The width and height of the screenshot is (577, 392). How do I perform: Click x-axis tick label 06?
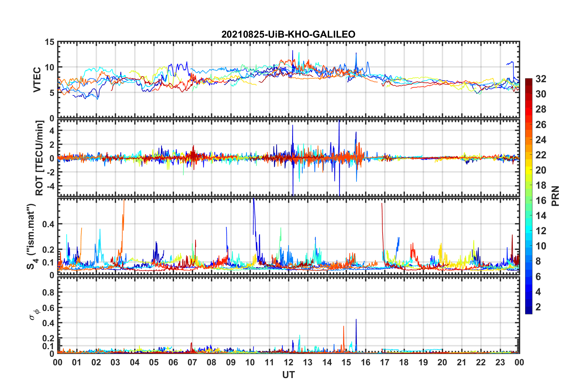(173, 362)
